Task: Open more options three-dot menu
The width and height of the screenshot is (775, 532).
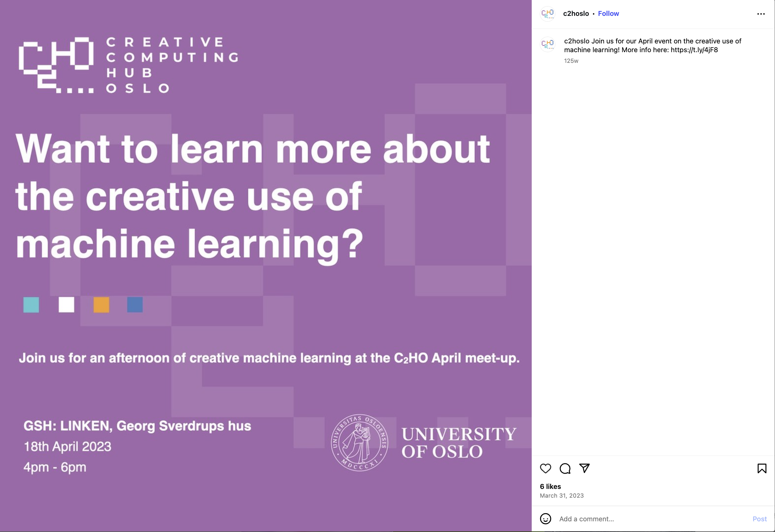Action: click(761, 14)
